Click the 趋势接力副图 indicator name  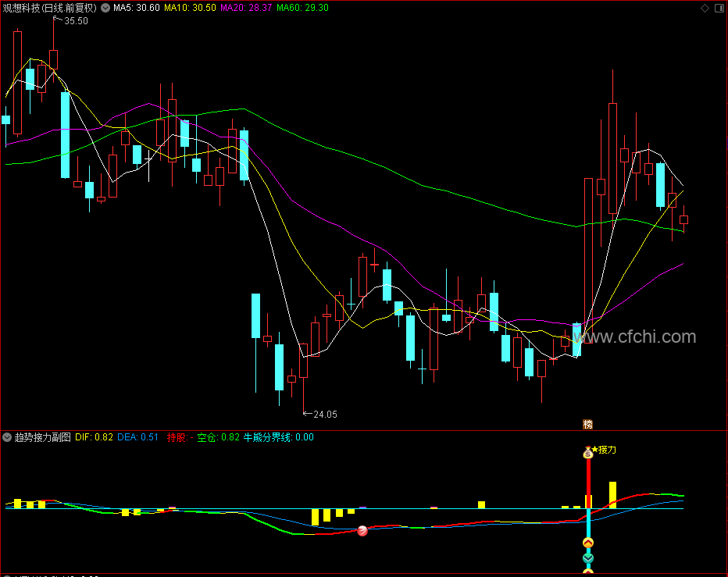point(43,437)
